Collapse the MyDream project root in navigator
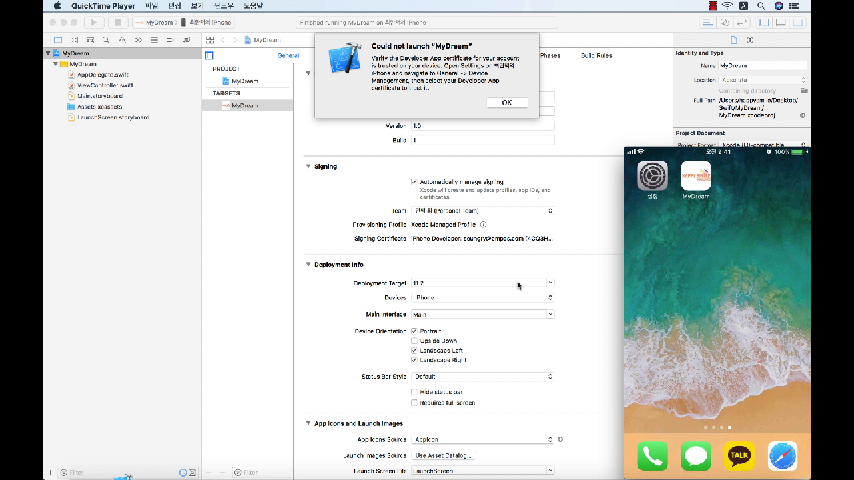This screenshot has height=480, width=854. [x=48, y=53]
